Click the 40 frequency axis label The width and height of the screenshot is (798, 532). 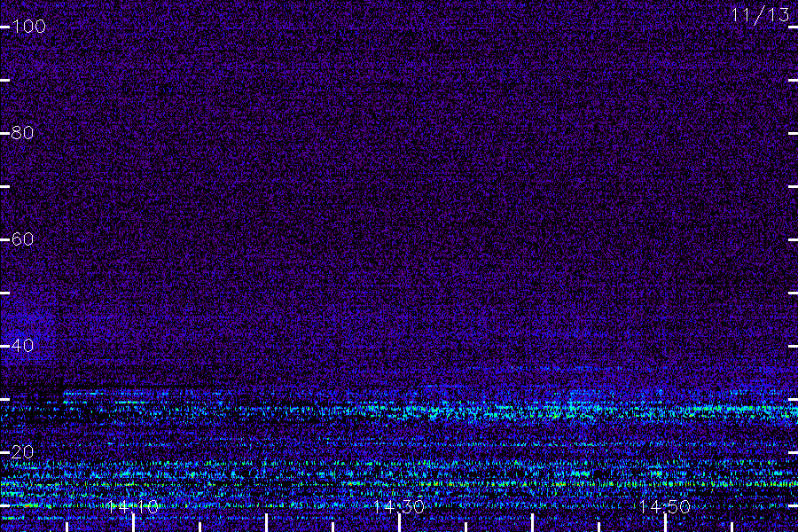[22, 346]
